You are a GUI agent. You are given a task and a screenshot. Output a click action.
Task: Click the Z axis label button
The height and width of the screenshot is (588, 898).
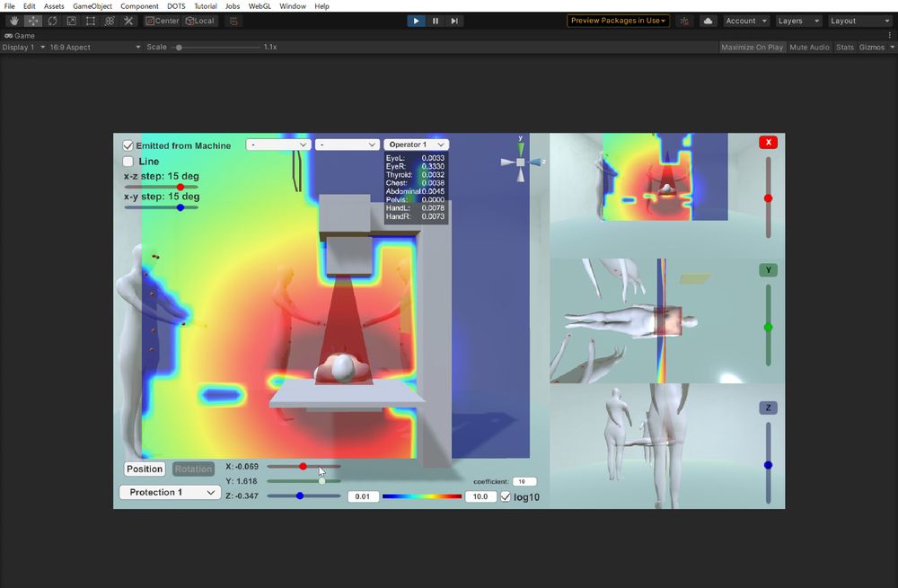click(768, 408)
